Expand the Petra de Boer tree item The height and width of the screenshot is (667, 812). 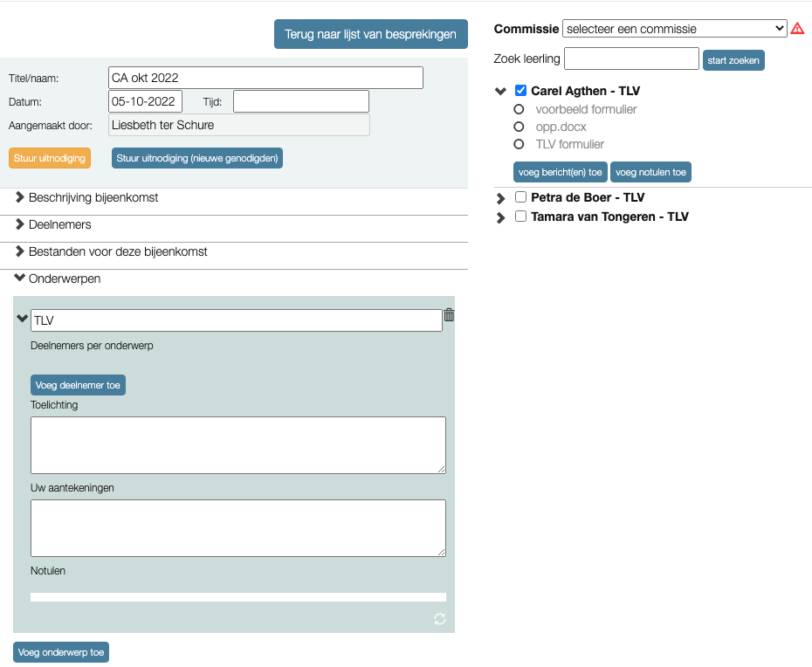(501, 199)
